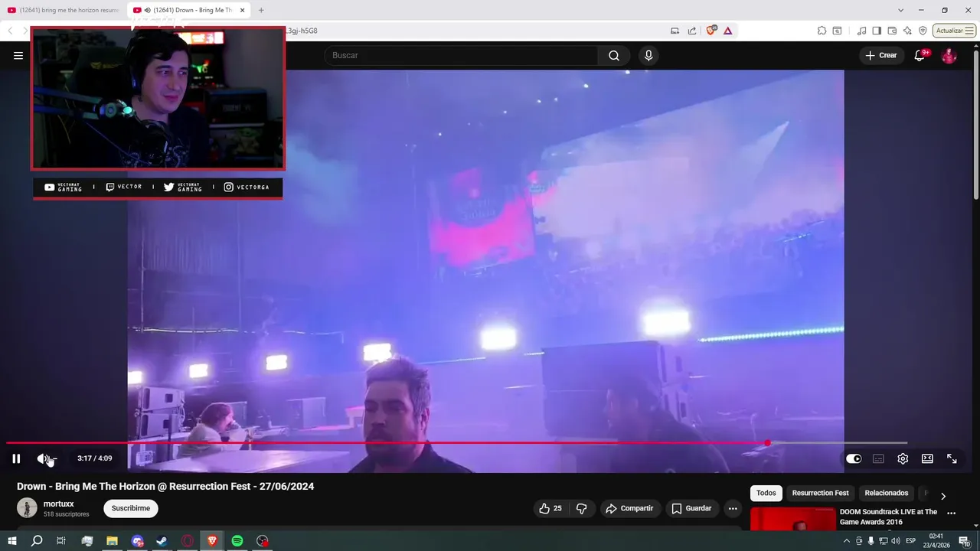The height and width of the screenshot is (551, 980).
Task: Open DOOM Soundtrack LIVE video thumbnail
Action: click(x=793, y=520)
